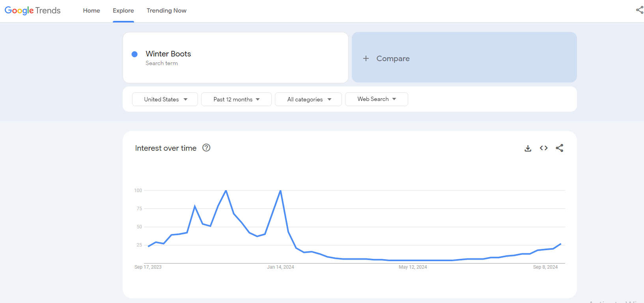Click the plus icon in Compare card
The height and width of the screenshot is (303, 644).
point(366,58)
